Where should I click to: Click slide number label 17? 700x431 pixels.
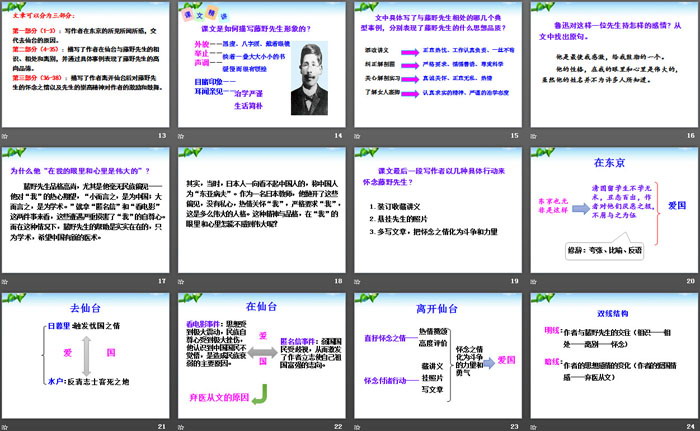(x=162, y=281)
